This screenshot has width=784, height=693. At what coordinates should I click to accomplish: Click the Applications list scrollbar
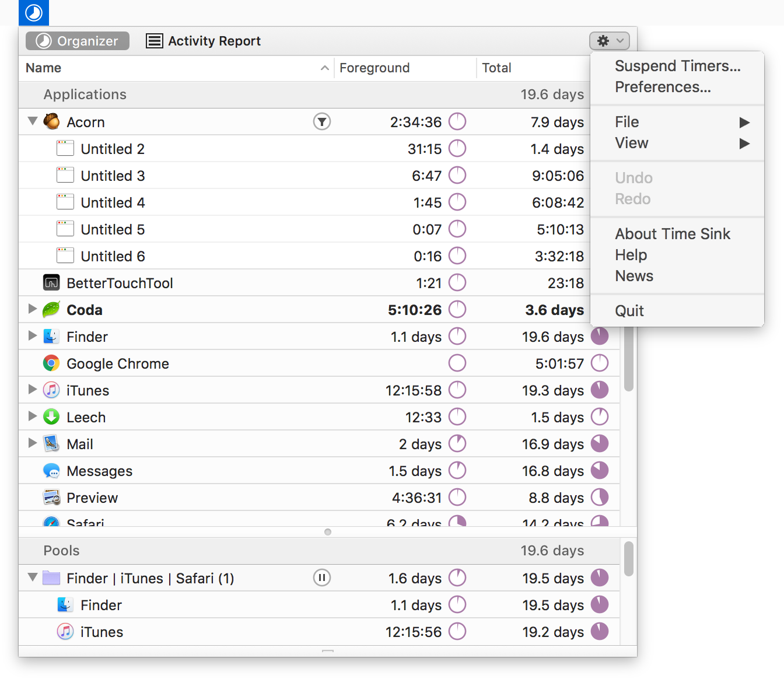pyautogui.click(x=628, y=359)
